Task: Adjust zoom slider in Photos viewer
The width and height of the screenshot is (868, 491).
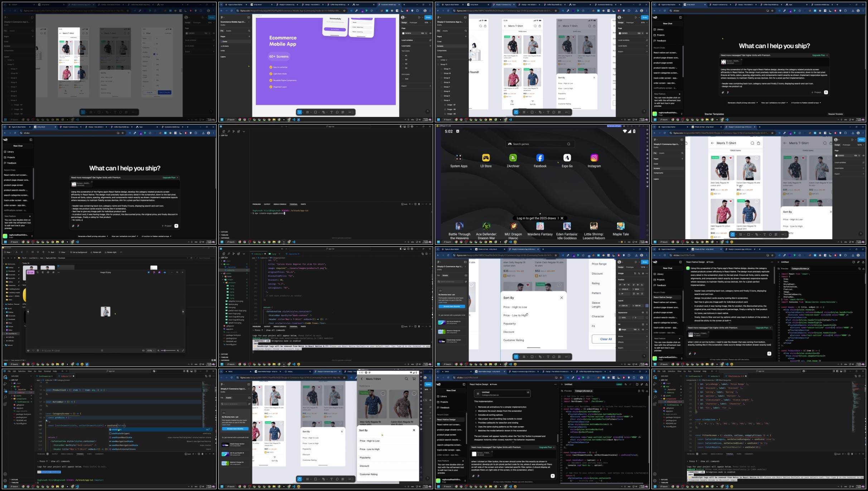Action: click(168, 350)
